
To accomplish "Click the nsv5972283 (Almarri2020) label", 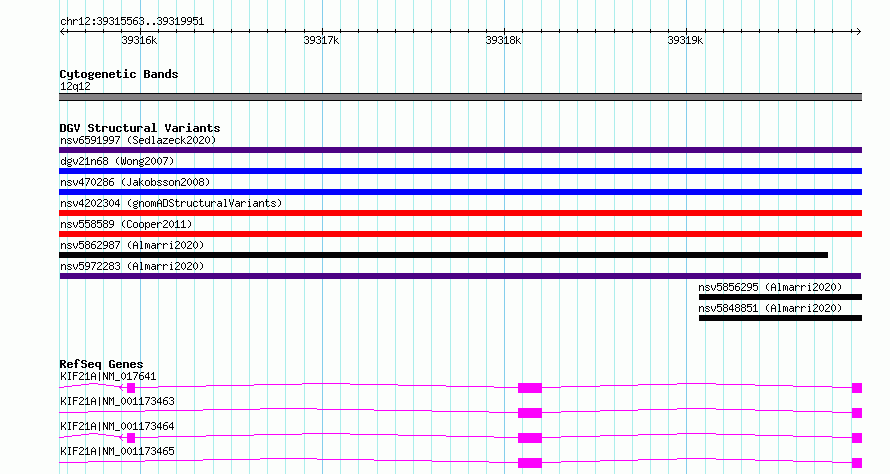I will coord(132,266).
